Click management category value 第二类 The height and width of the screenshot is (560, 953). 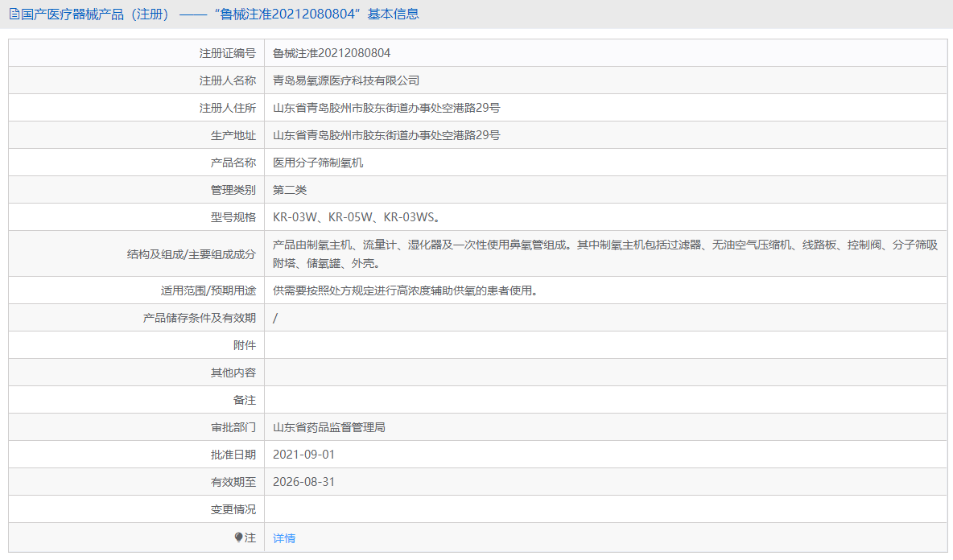coord(290,190)
